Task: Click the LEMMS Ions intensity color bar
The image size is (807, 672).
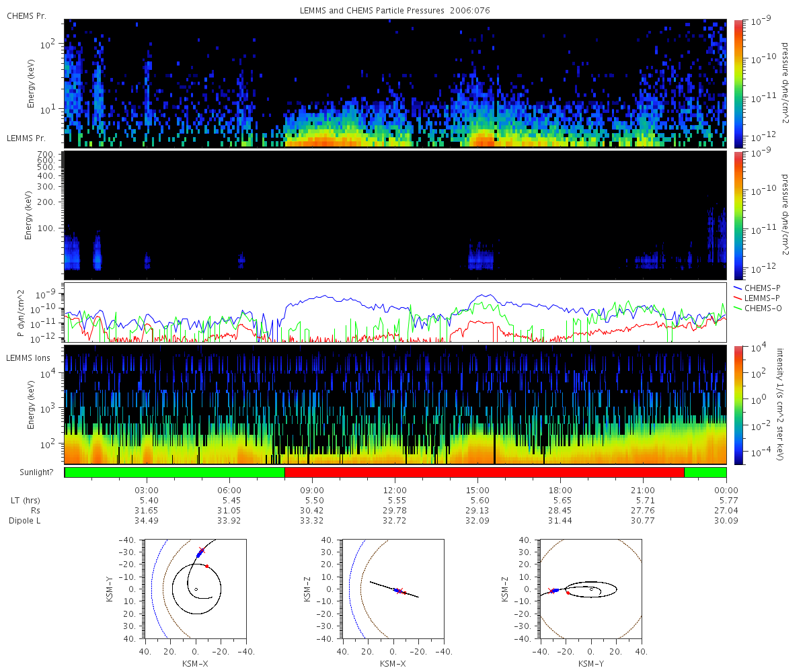Action: 737,405
